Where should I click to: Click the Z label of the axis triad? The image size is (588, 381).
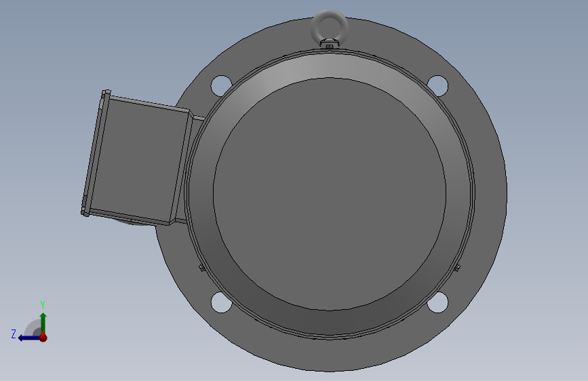click(x=14, y=334)
